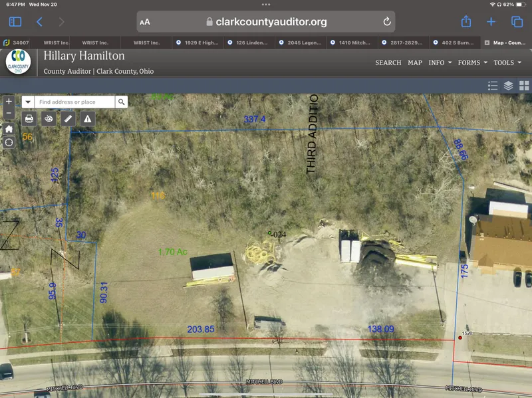Image resolution: width=532 pixels, height=398 pixels.
Task: Toggle the map layers panel
Action: tap(509, 85)
